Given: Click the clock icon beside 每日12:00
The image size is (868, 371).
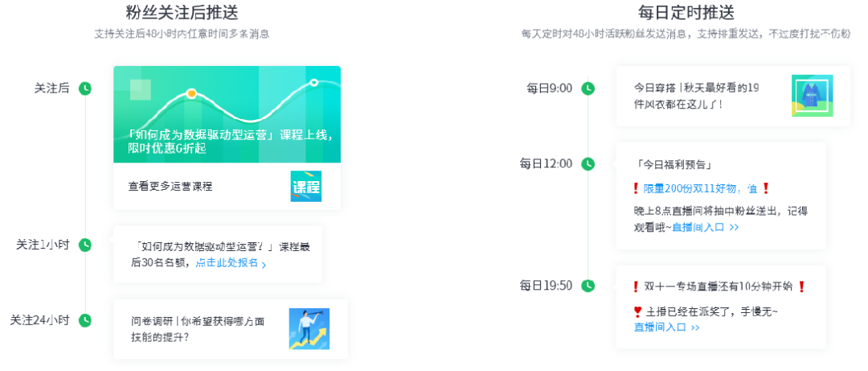Looking at the screenshot, I should pos(588,164).
